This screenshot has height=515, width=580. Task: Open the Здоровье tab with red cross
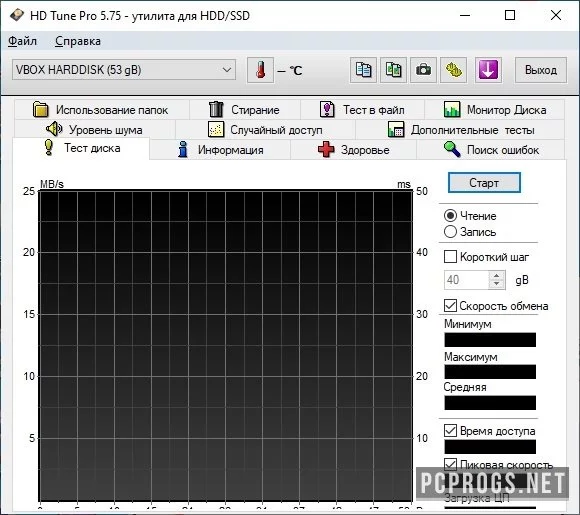(x=354, y=150)
